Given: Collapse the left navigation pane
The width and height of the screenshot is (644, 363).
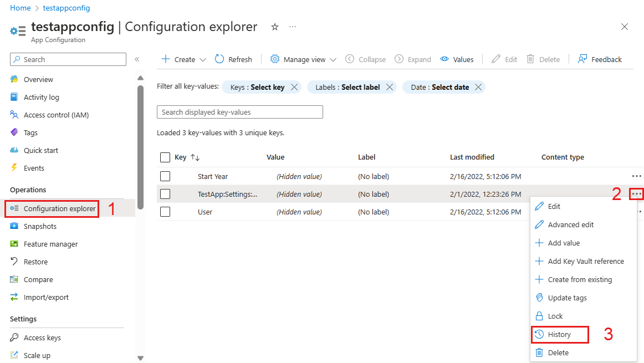Looking at the screenshot, I should pyautogui.click(x=137, y=59).
